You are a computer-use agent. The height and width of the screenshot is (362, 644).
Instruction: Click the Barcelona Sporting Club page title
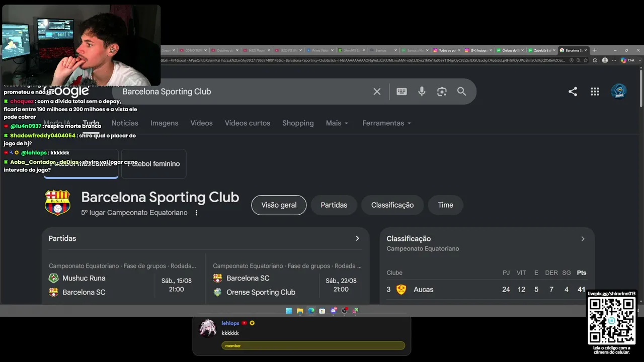(x=160, y=197)
